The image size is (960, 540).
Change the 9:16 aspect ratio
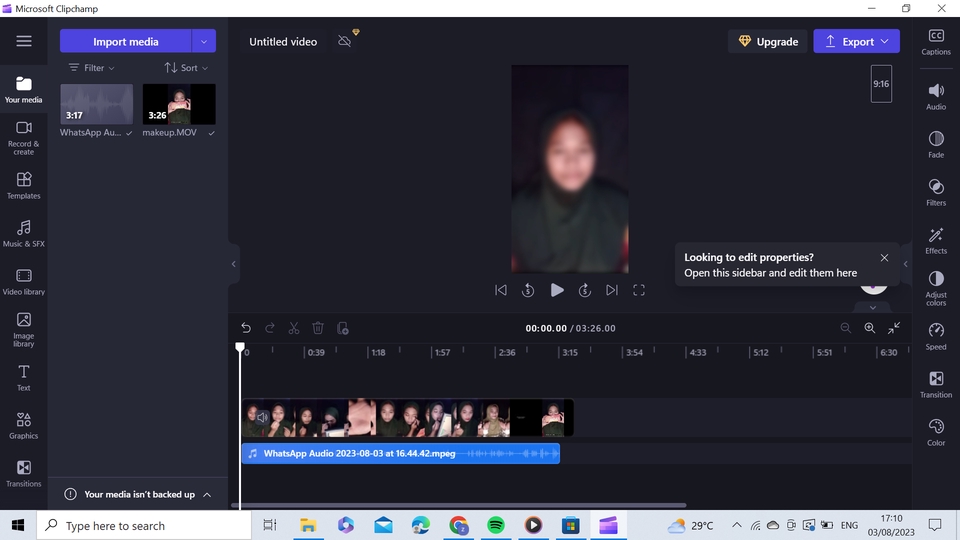point(881,84)
